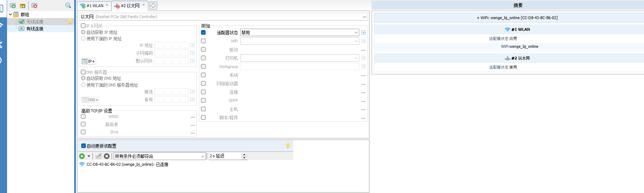Viewport: 644px width, 193px height.
Task: Click the IP+ button
Action: 89,61
